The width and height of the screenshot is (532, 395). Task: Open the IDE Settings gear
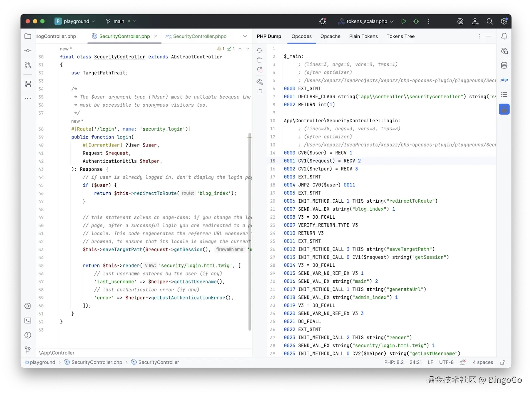click(504, 21)
